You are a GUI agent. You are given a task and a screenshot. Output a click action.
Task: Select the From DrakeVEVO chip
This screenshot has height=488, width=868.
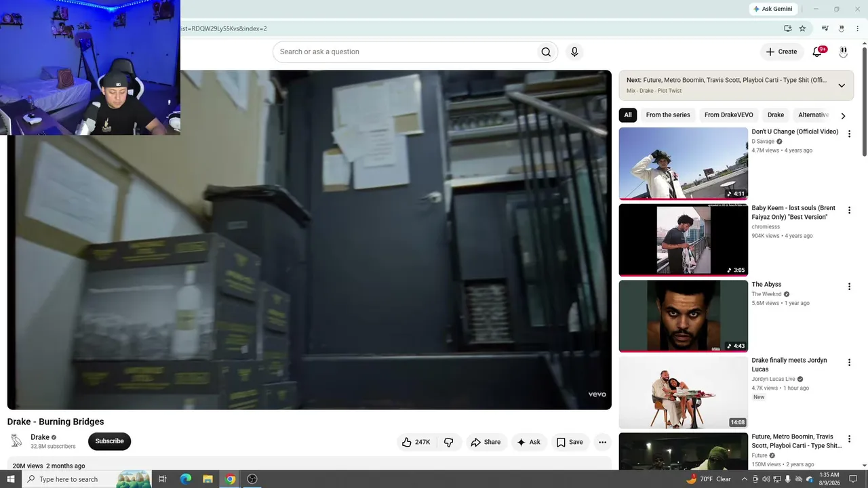729,115
